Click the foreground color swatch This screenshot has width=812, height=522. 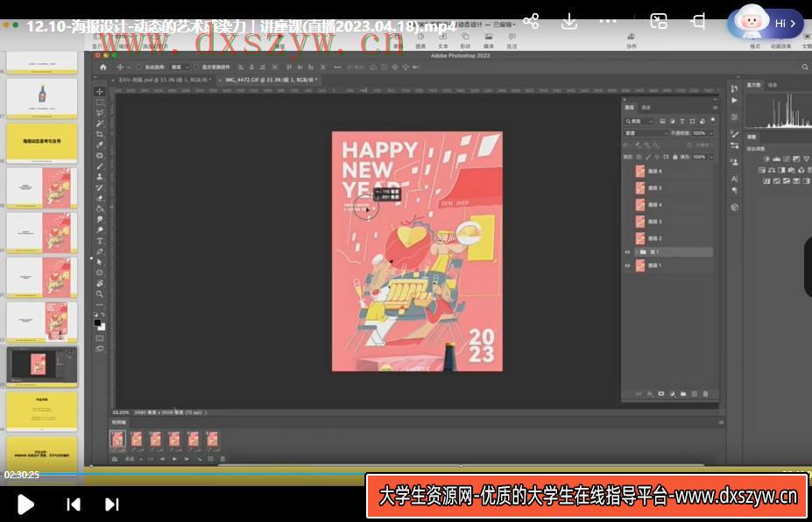97,322
